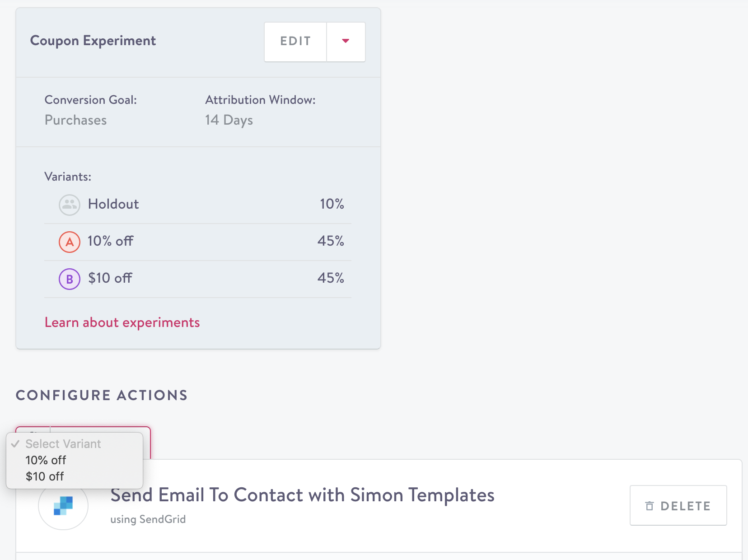Click the trash icon on Delete
The width and height of the screenshot is (748, 560).
[649, 506]
